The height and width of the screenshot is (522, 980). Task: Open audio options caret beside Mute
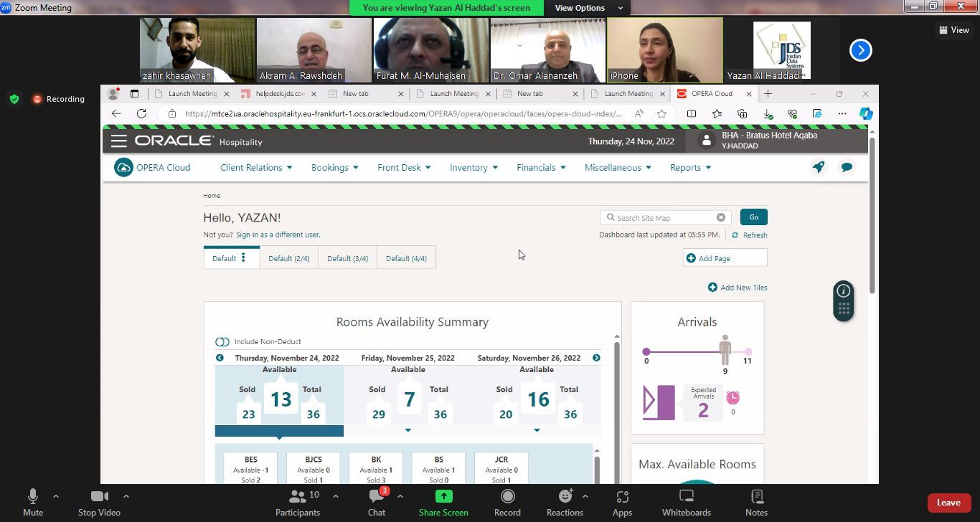click(56, 496)
